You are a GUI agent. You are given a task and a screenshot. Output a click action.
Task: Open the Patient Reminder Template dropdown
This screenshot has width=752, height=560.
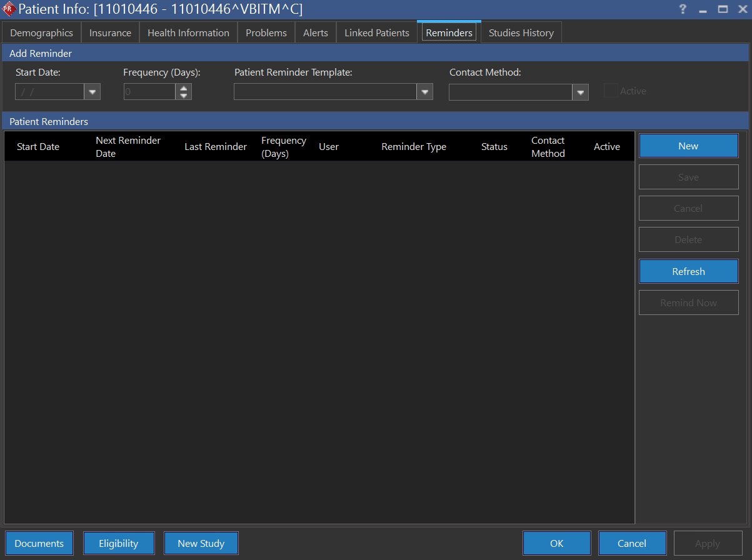(424, 91)
